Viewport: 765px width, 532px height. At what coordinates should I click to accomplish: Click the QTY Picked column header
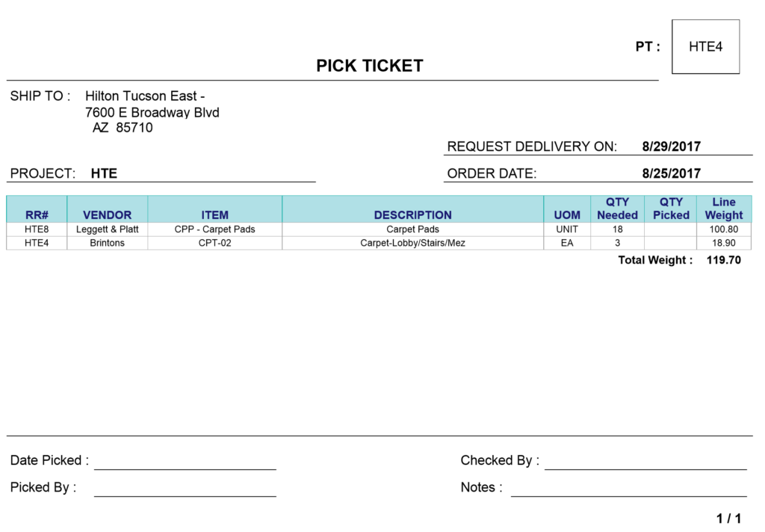coord(671,209)
